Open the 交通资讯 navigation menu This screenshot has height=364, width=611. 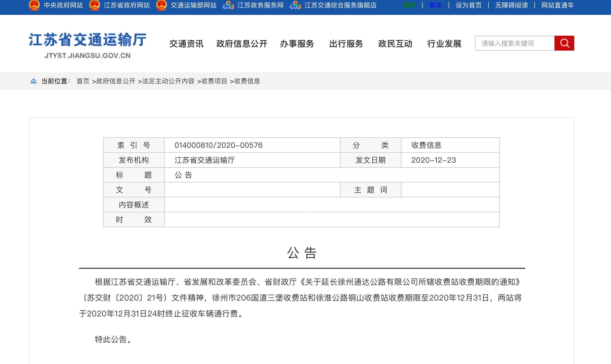tap(186, 44)
